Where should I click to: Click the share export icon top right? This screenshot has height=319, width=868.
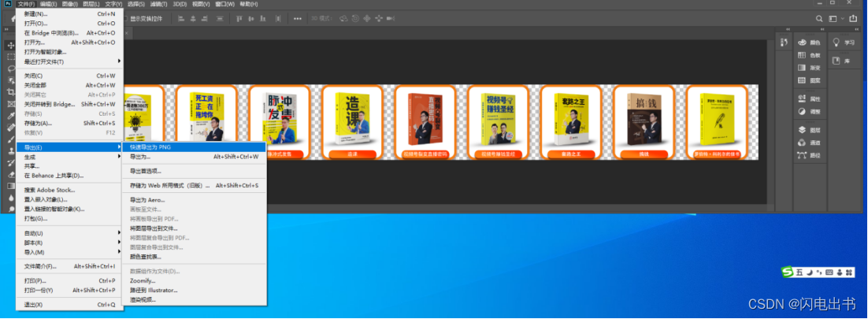(x=853, y=18)
